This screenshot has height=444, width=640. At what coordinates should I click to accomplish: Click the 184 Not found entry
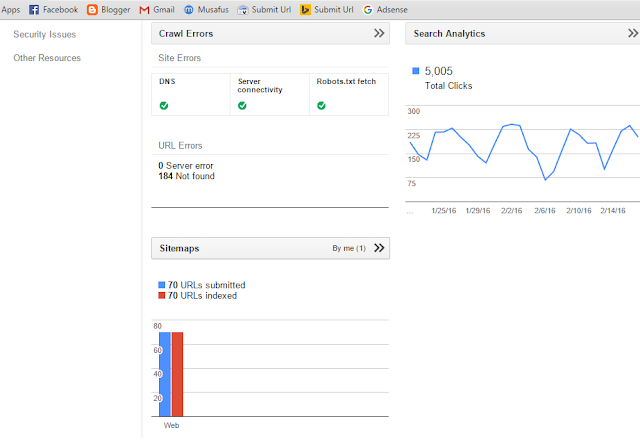[187, 176]
